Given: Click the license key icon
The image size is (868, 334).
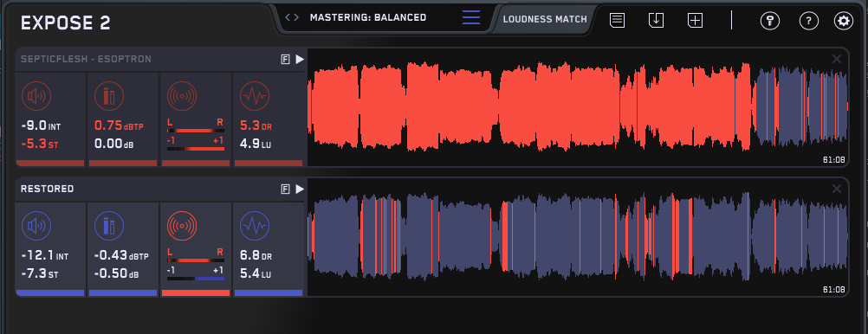Looking at the screenshot, I should click(770, 21).
